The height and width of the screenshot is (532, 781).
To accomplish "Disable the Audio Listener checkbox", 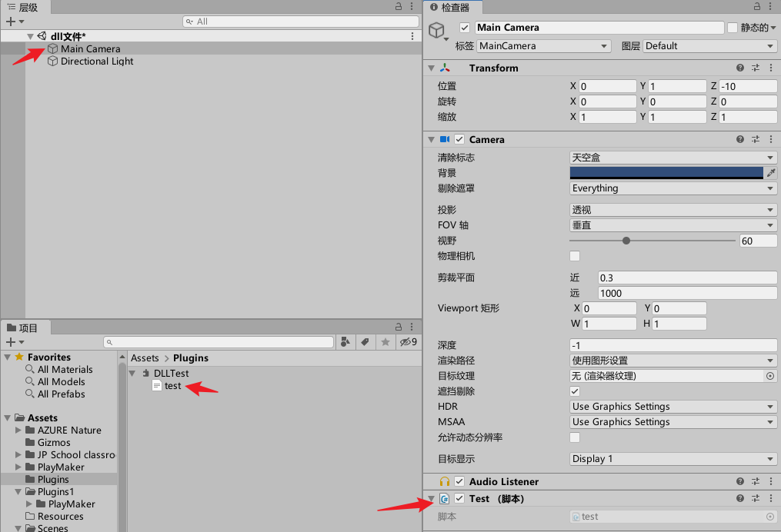I will [459, 481].
